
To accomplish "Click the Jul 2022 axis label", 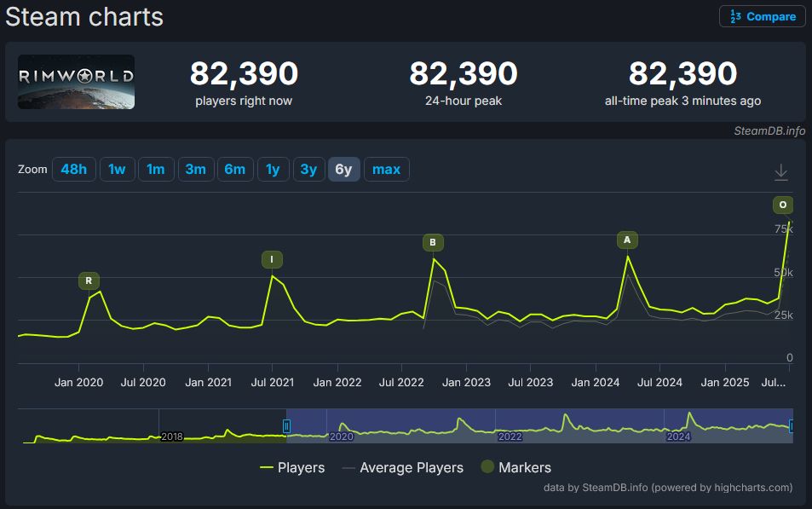I will (401, 383).
